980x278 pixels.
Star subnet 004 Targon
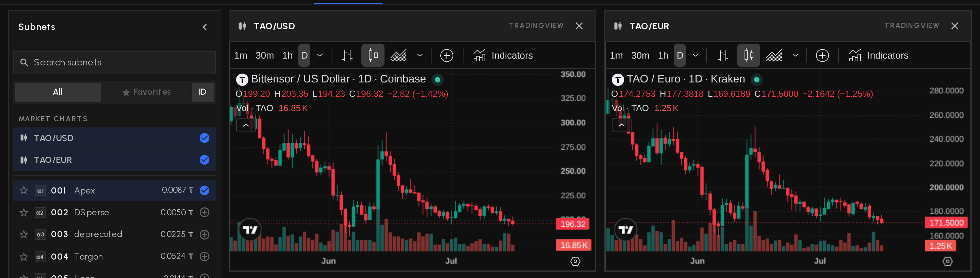23,256
